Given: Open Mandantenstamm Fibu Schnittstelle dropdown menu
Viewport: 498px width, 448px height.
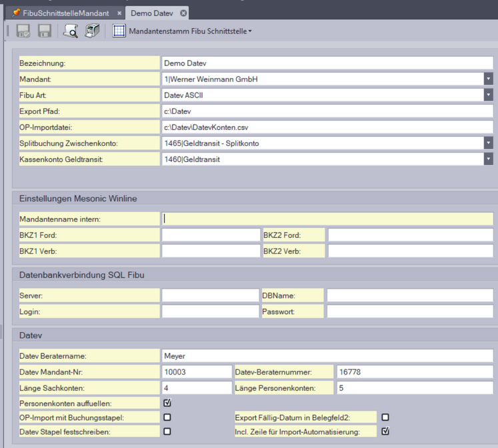Looking at the screenshot, I should pos(190,31).
